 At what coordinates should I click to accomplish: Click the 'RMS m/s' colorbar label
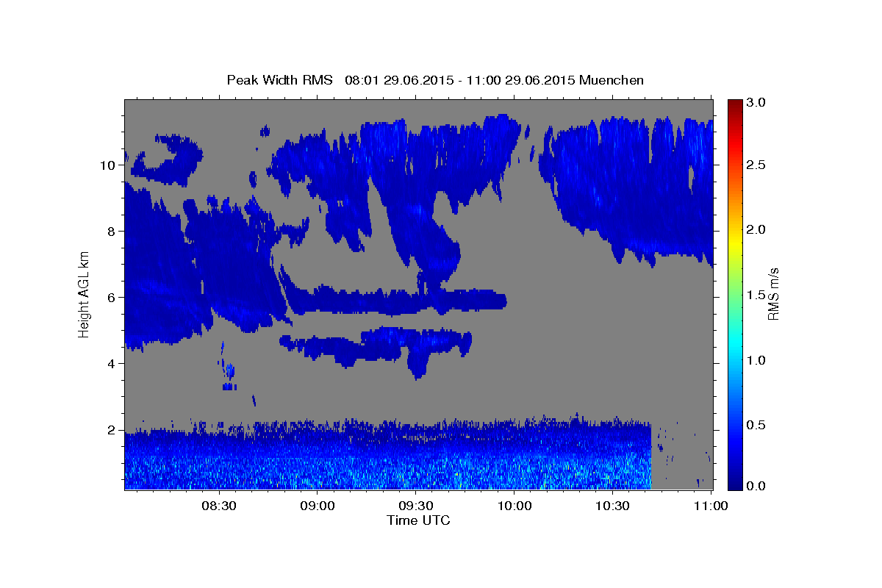pos(772,295)
